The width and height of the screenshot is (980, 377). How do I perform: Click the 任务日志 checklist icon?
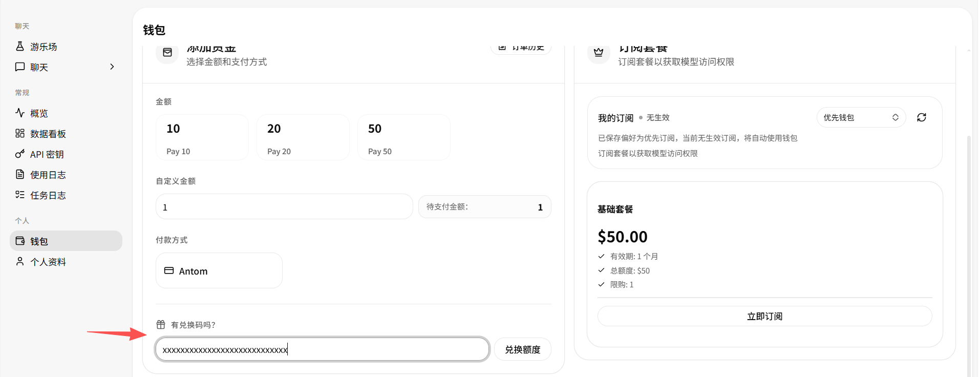click(x=20, y=195)
